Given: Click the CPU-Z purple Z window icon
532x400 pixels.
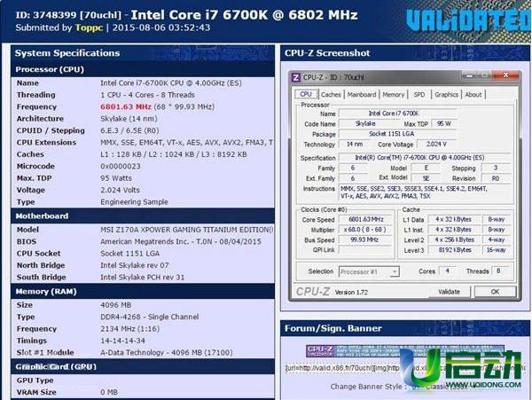Looking at the screenshot, I should (x=296, y=77).
